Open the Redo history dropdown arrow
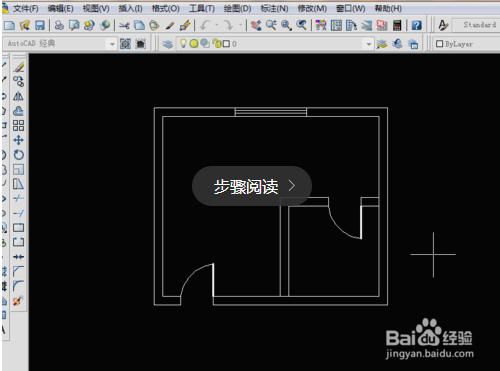 pos(240,25)
